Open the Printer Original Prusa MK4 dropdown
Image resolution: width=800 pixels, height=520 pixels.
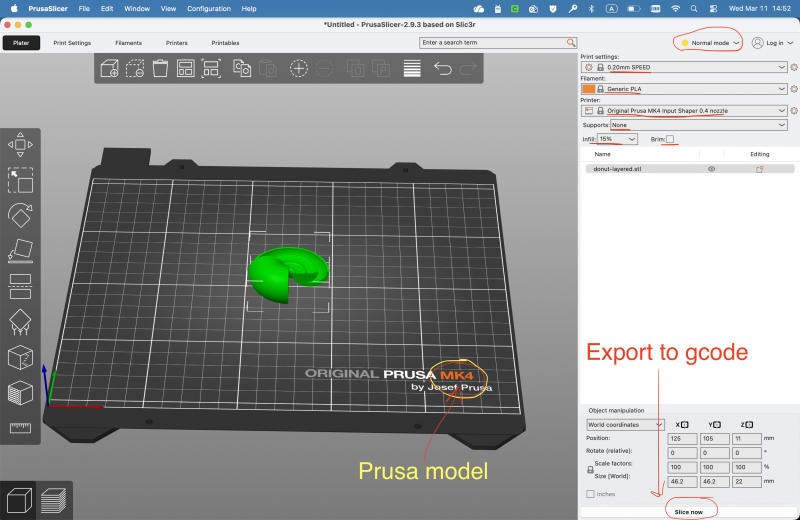click(684, 111)
